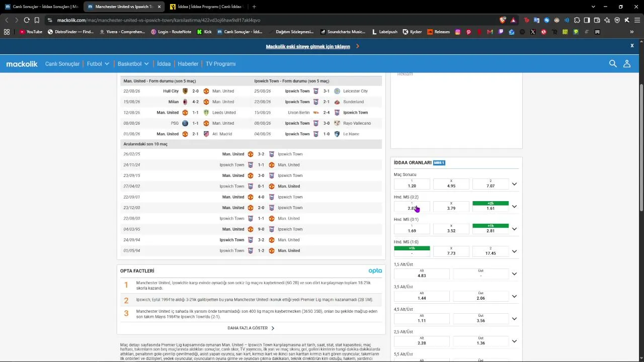This screenshot has width=644, height=362.
Task: Expand the 2,5 Alt/Üst odds chevron
Action: (514, 341)
